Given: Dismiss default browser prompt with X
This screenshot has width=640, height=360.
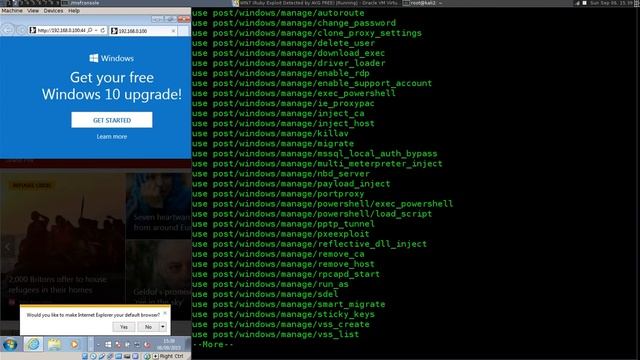Looking at the screenshot, I should pyautogui.click(x=165, y=313).
